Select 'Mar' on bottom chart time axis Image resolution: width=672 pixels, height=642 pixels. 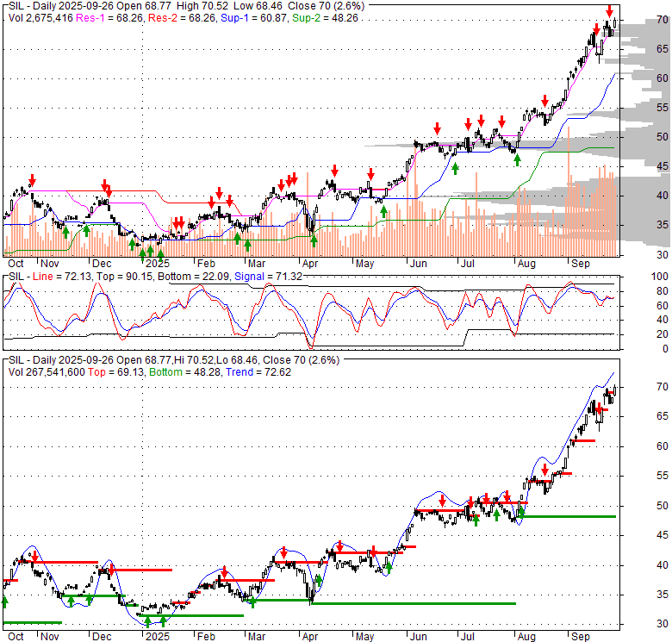click(x=256, y=637)
